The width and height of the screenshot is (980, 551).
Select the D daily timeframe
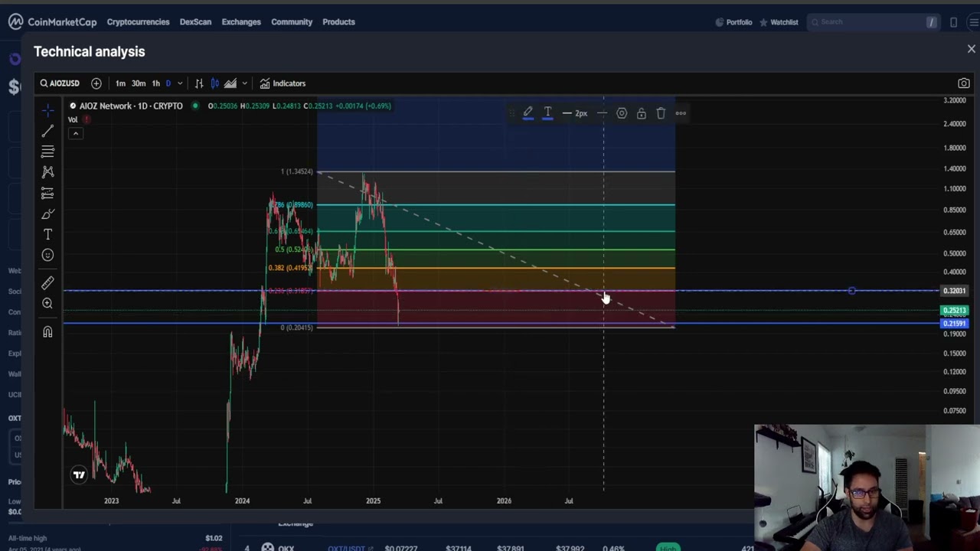tap(168, 83)
